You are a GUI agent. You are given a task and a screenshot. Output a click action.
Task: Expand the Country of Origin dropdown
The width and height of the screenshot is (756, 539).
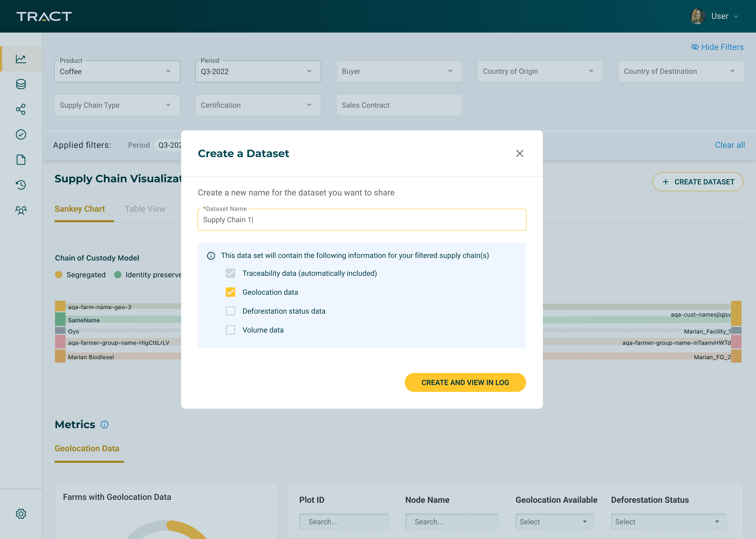pos(540,71)
